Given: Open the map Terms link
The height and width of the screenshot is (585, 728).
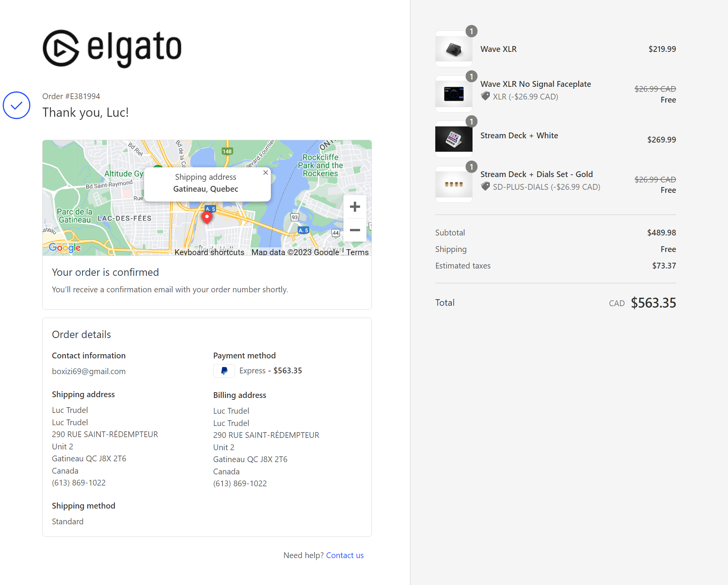Looking at the screenshot, I should 357,252.
